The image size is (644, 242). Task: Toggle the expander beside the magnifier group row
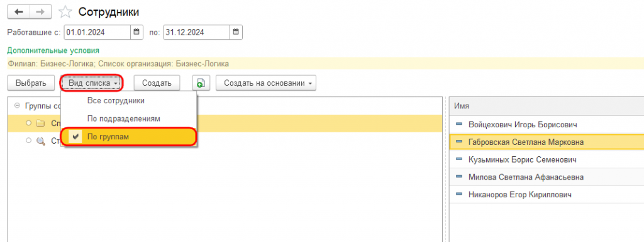pos(28,141)
